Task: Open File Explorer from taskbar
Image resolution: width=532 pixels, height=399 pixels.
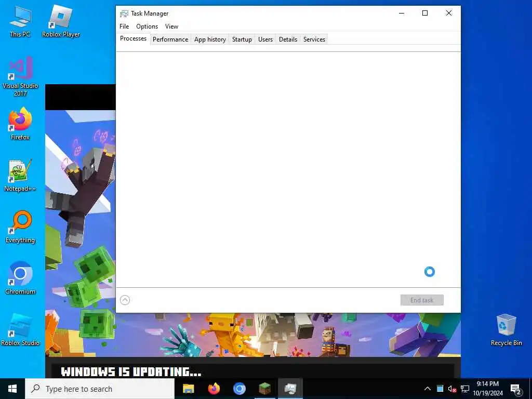Action: [188, 389]
